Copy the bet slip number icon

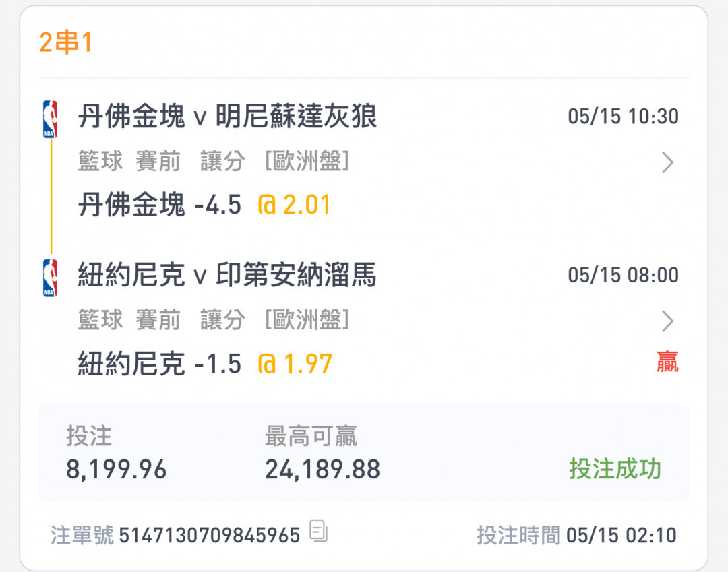pyautogui.click(x=318, y=532)
